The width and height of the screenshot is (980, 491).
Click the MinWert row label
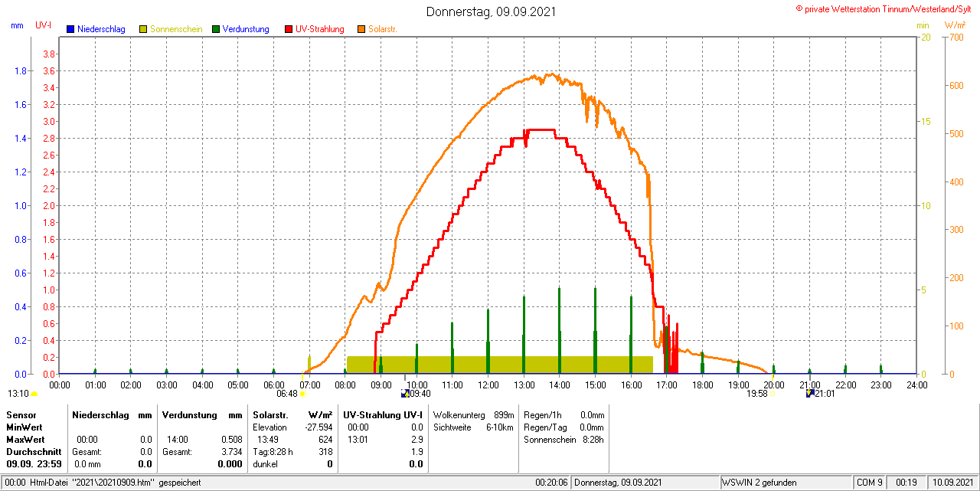pos(24,427)
